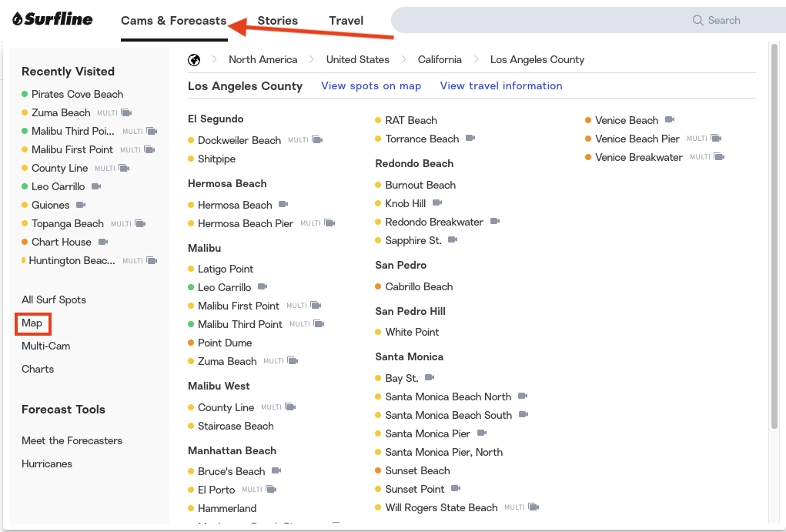Open the Cabrillo Beach spot
Viewport: 786px width, 532px height.
point(419,287)
